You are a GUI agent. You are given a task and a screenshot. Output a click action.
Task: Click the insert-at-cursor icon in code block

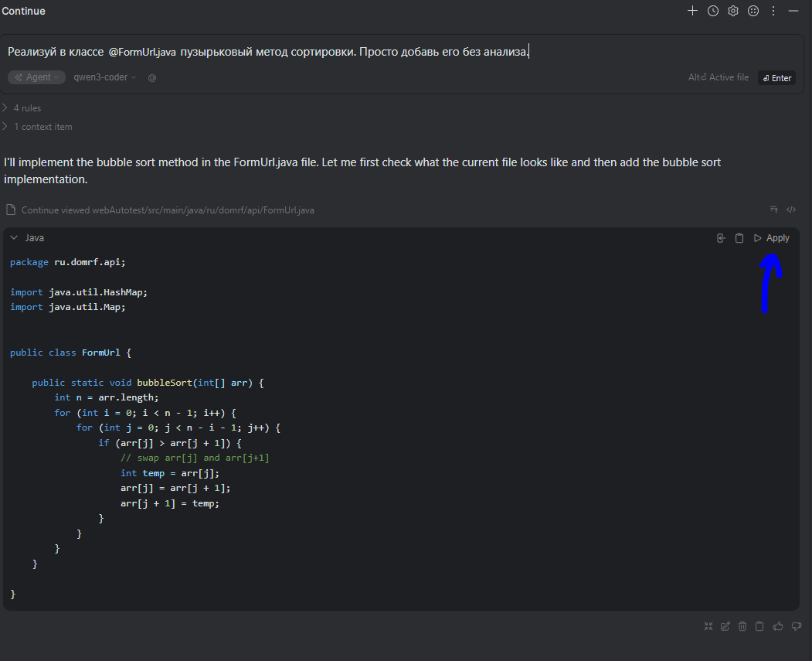[x=721, y=238]
